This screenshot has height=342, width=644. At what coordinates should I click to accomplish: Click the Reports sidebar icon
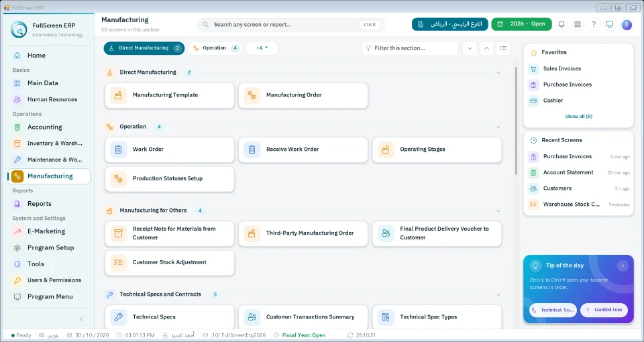tap(17, 204)
